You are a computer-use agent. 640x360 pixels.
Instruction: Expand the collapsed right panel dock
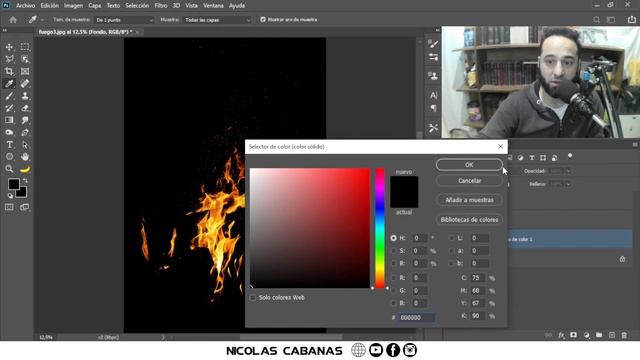tap(438, 30)
